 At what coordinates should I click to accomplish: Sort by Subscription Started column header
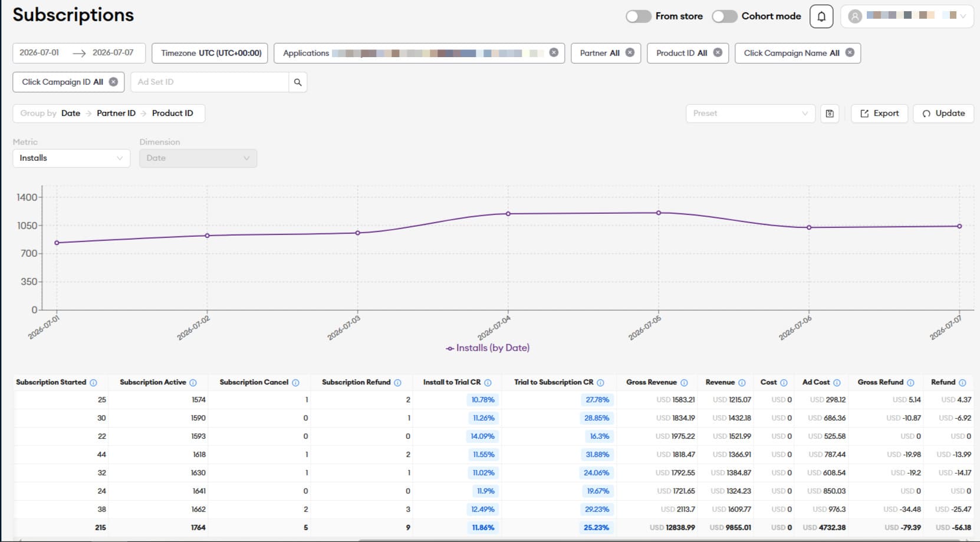pyautogui.click(x=51, y=382)
